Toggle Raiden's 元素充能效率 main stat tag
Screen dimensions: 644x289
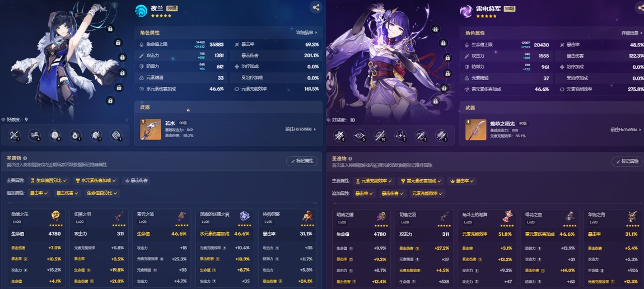coord(374,180)
